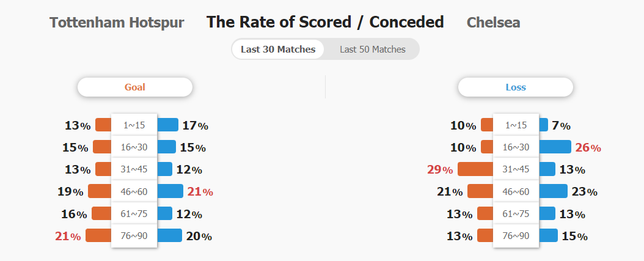The height and width of the screenshot is (261, 644).
Task: Select Last 30 Matches option
Action: [278, 50]
